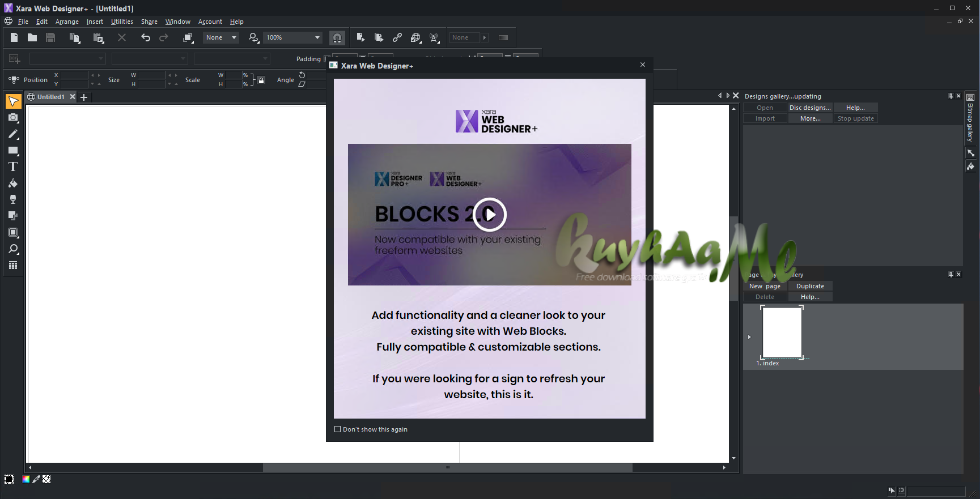Choose the freehand pencil drawing tool
This screenshot has width=980, height=499.
coord(13,134)
